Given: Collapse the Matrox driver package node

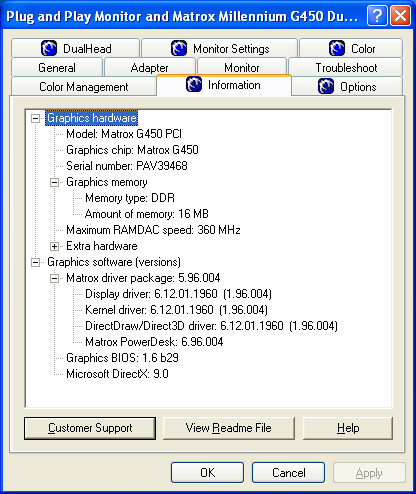Looking at the screenshot, I should pos(54,278).
